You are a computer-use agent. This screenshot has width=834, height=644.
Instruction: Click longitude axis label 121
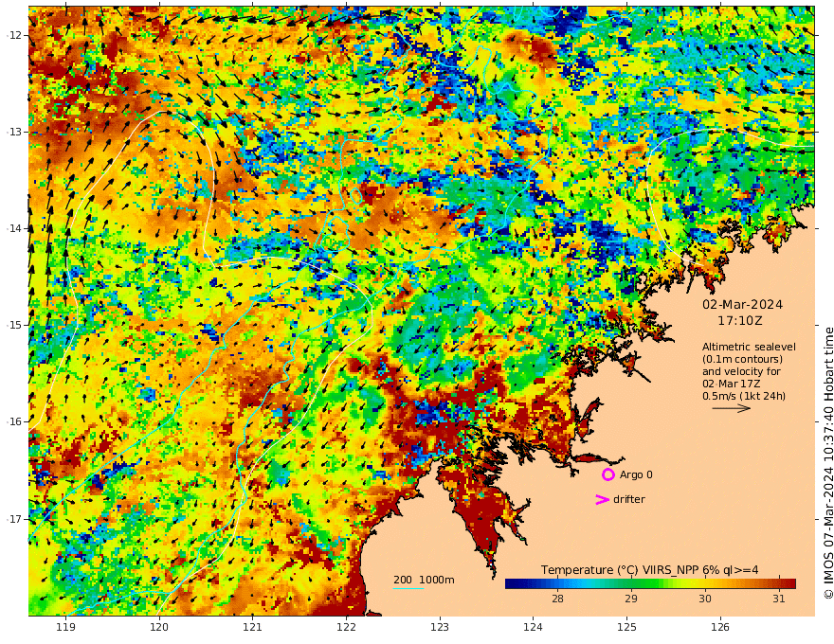(253, 628)
